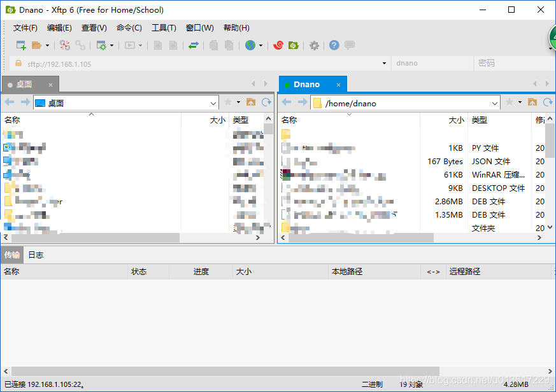The image size is (556, 392).
Task: Open the dropdown arrow beside Open Session
Action: (x=47, y=45)
